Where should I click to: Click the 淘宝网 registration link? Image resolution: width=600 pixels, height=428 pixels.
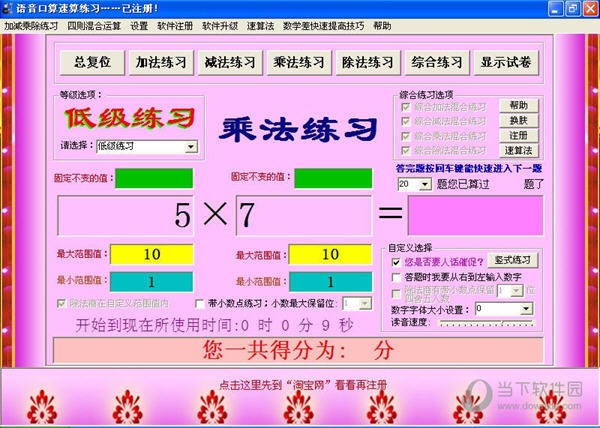tap(303, 385)
